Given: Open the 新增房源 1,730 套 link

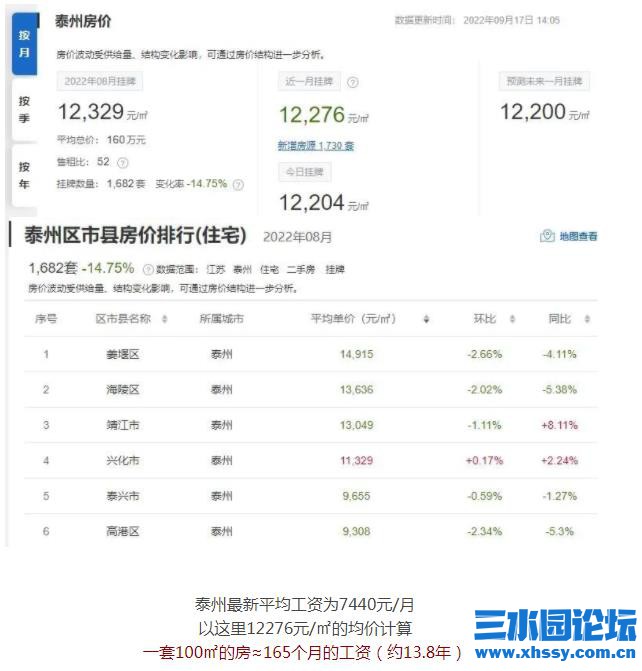Looking at the screenshot, I should 316,146.
